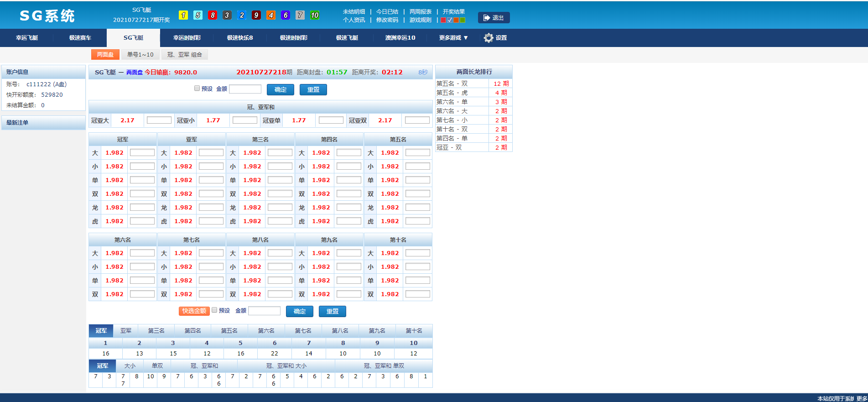Click the 退出 logout button
868x402 pixels.
(494, 18)
